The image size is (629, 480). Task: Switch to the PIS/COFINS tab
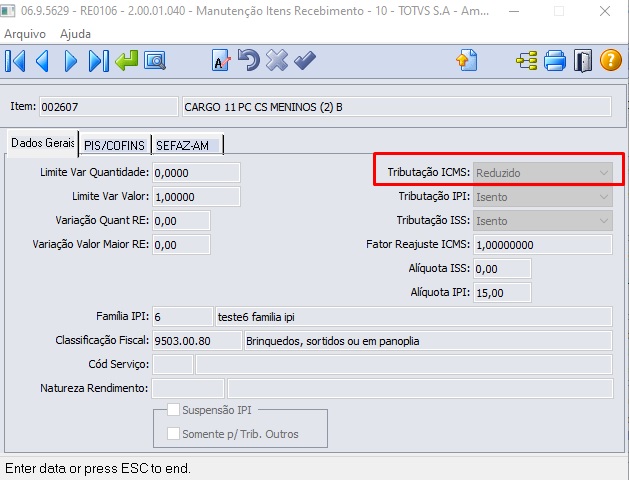pyautogui.click(x=114, y=145)
